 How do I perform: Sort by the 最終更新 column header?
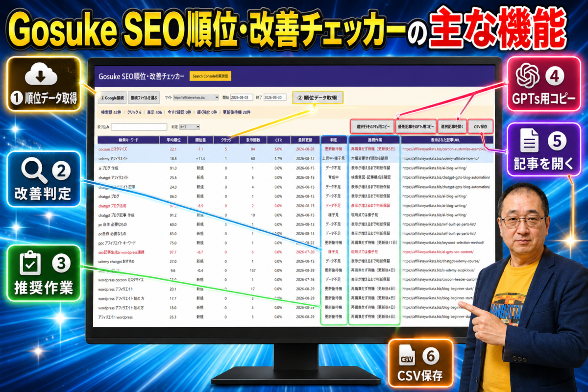point(305,140)
